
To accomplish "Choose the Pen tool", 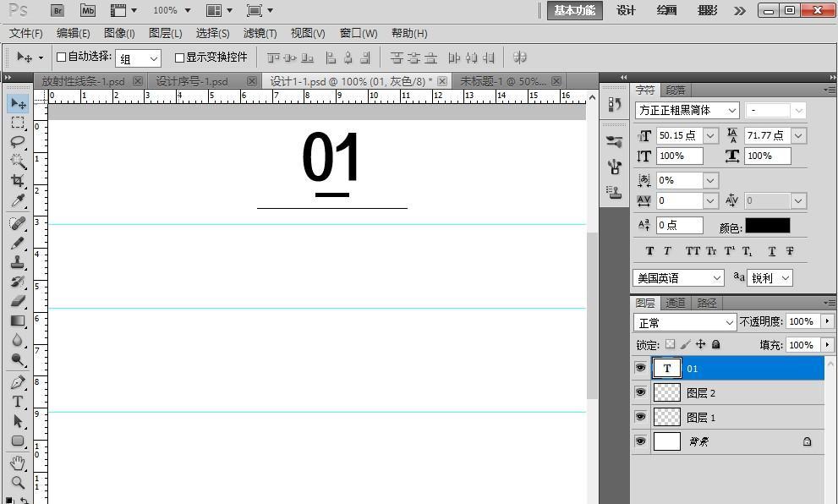I will [x=18, y=382].
